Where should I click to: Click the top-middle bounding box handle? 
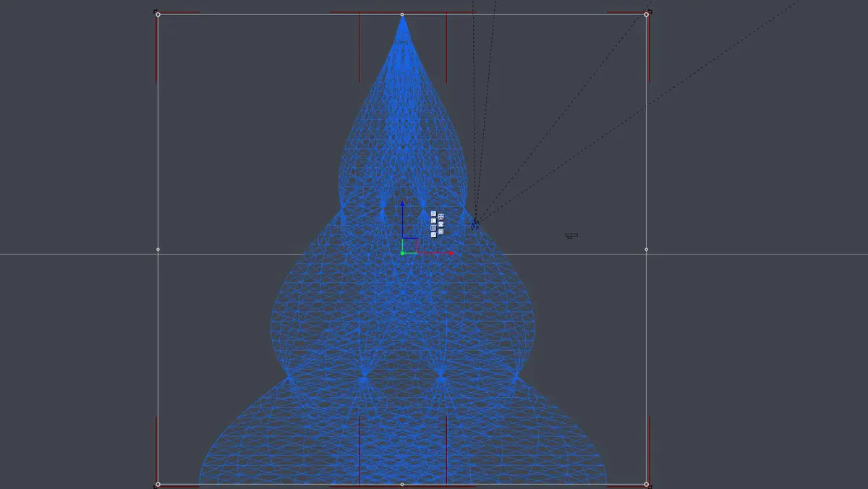(402, 14)
